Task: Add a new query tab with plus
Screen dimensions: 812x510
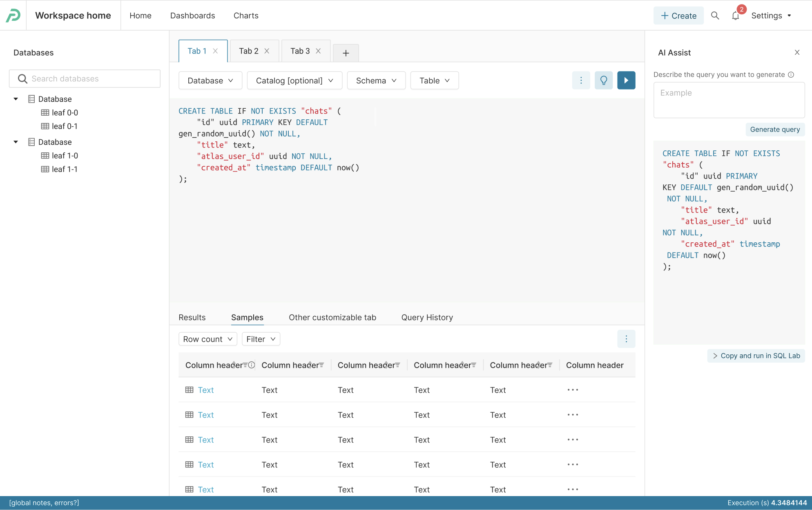Action: [x=346, y=53]
